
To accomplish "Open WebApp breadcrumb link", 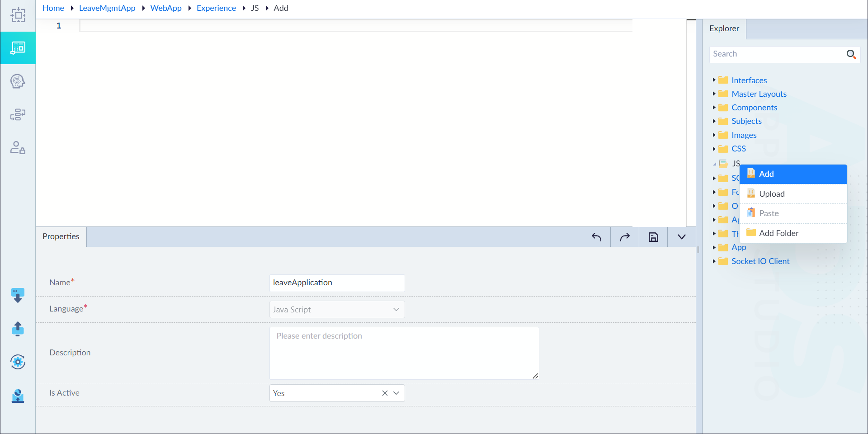I will click(x=166, y=8).
